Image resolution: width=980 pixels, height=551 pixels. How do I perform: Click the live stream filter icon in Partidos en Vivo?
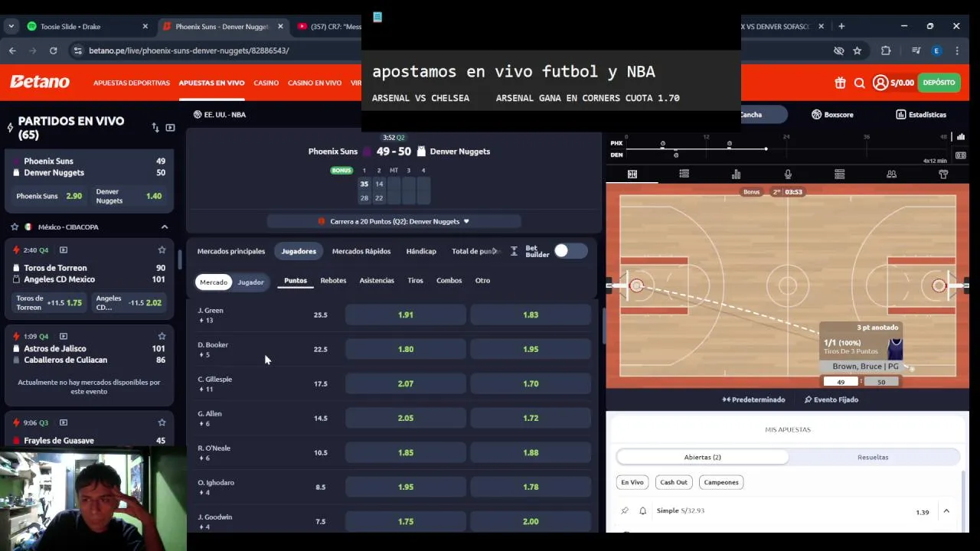[170, 128]
